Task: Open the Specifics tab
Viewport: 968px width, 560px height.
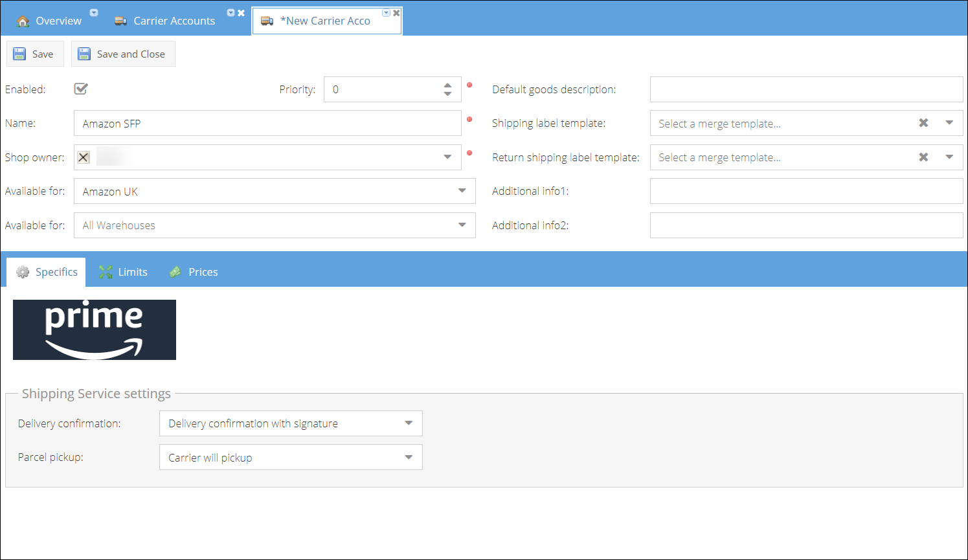Action: click(x=46, y=272)
